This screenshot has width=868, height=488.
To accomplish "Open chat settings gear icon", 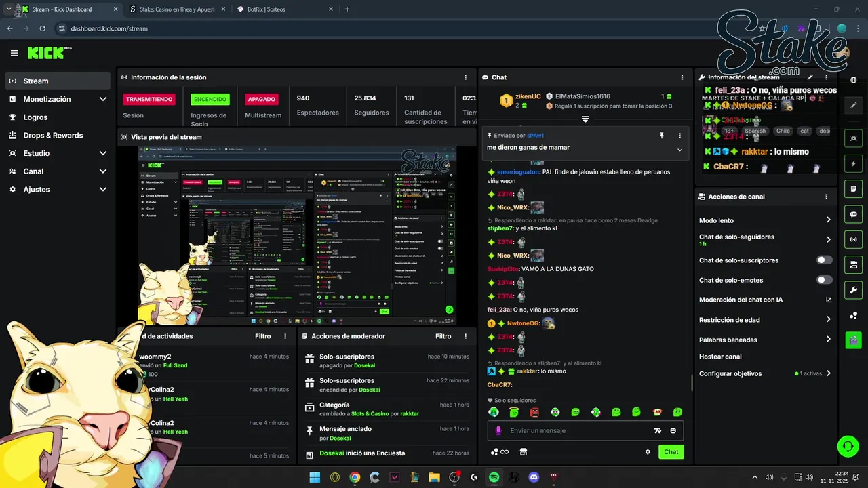I will coord(648,452).
